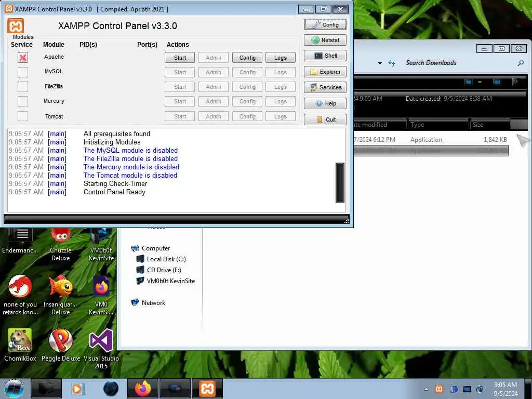
Task: Click the Apache Admin button
Action: (x=214, y=58)
